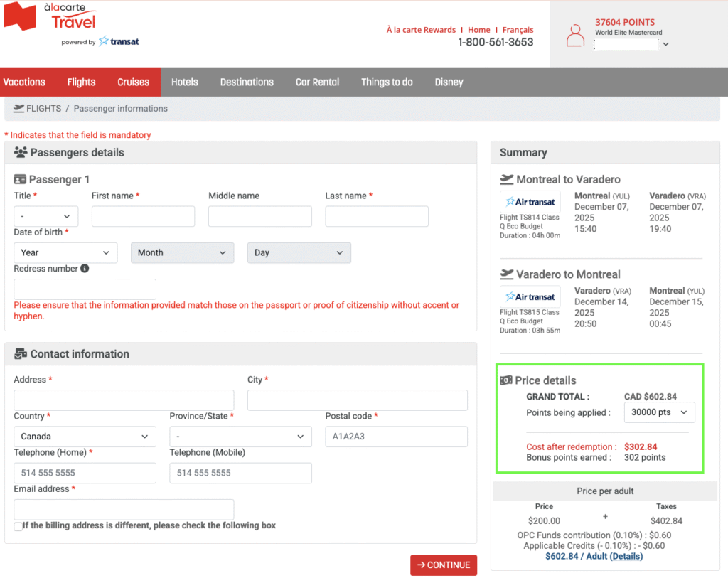Check the different billing address checkbox
Screen dimensions: 728x583
click(x=18, y=526)
